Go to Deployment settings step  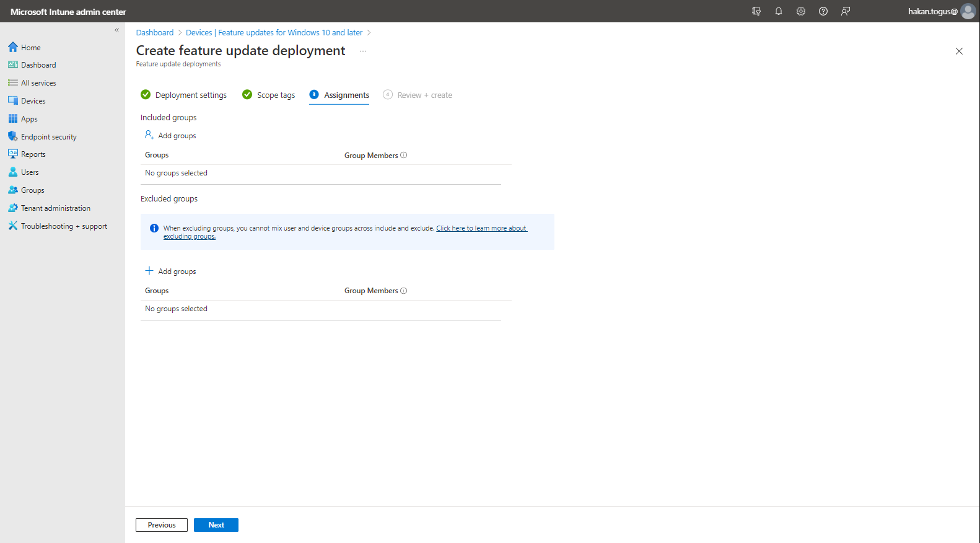pyautogui.click(x=184, y=95)
